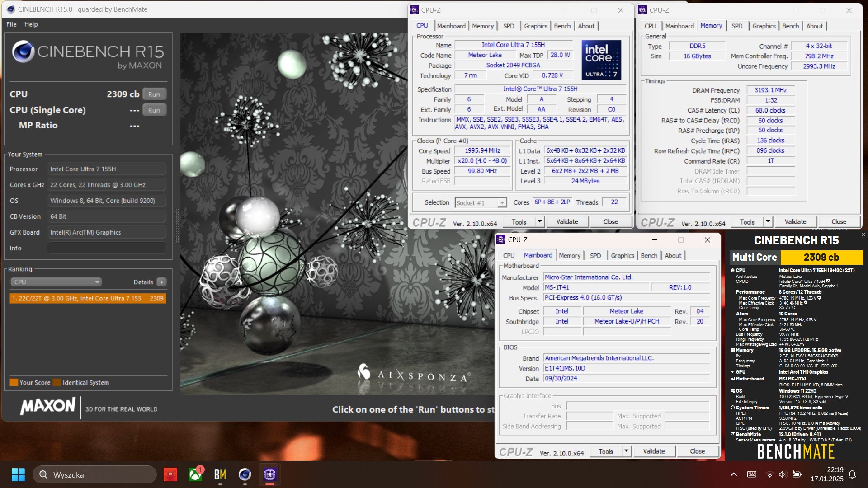868x488 pixels.
Task: Click the Memory module icon in BenchMate panel
Action: (733, 350)
